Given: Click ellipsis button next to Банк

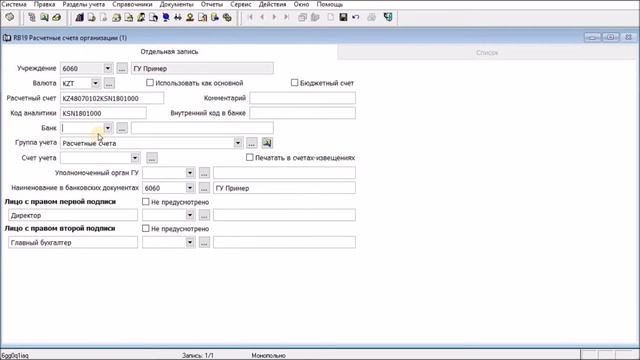Looking at the screenshot, I should 122,128.
